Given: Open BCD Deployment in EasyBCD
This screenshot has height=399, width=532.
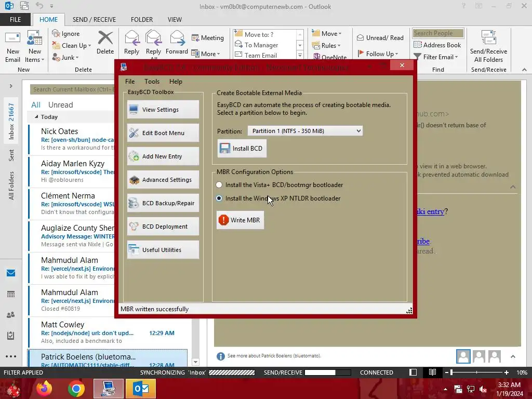Looking at the screenshot, I should (163, 227).
